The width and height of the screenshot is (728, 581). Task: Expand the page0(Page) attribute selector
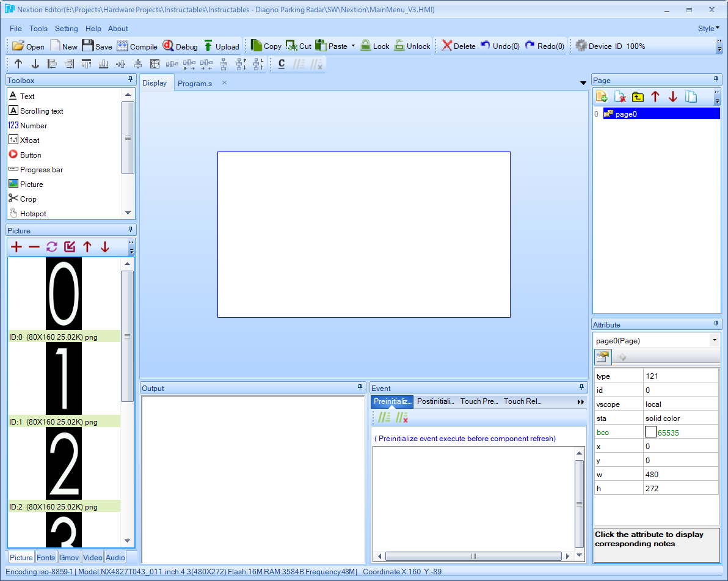coord(715,340)
